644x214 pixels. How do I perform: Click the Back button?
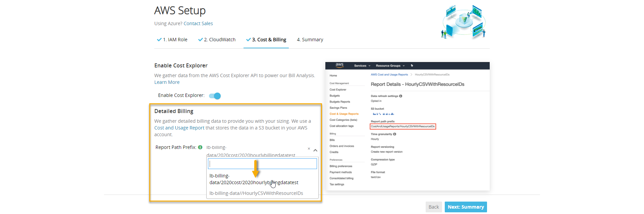(x=434, y=207)
